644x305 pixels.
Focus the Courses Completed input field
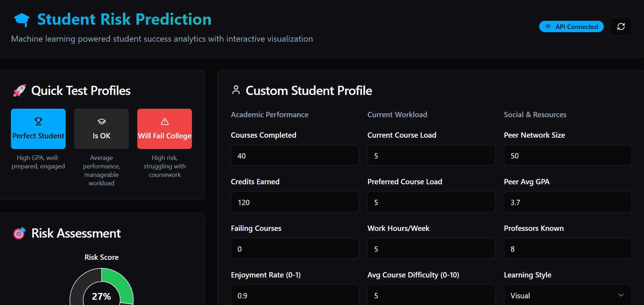click(294, 156)
